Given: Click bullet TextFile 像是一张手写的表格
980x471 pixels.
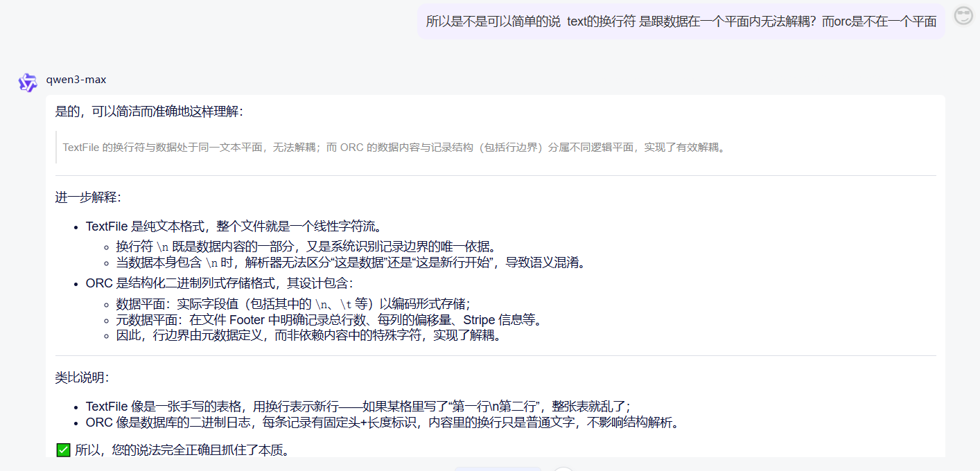Looking at the screenshot, I should [358, 407].
